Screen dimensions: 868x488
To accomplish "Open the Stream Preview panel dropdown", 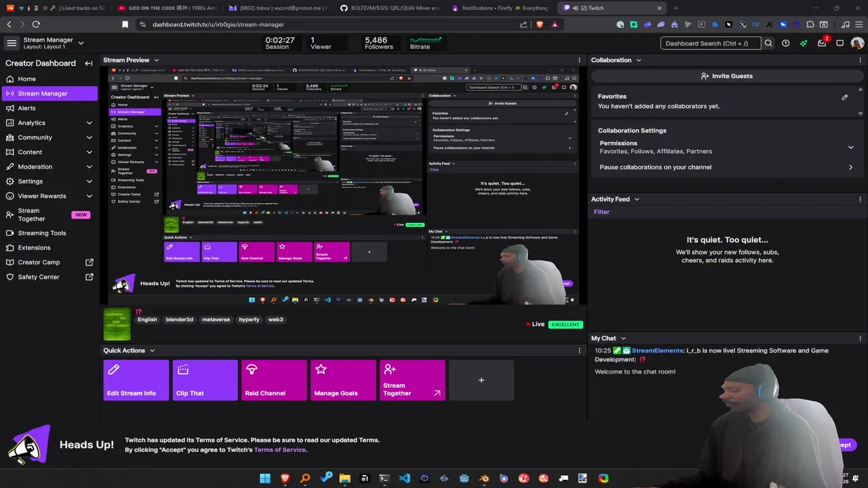I will tap(156, 60).
